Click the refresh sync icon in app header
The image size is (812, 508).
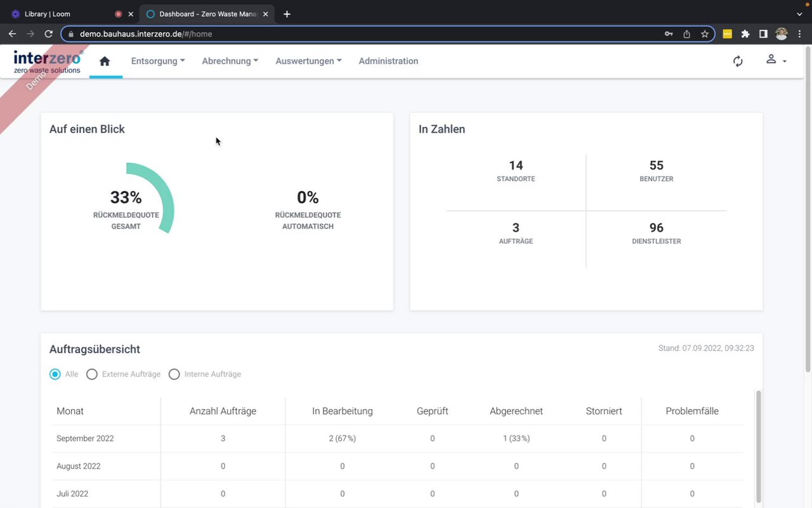[x=738, y=61]
